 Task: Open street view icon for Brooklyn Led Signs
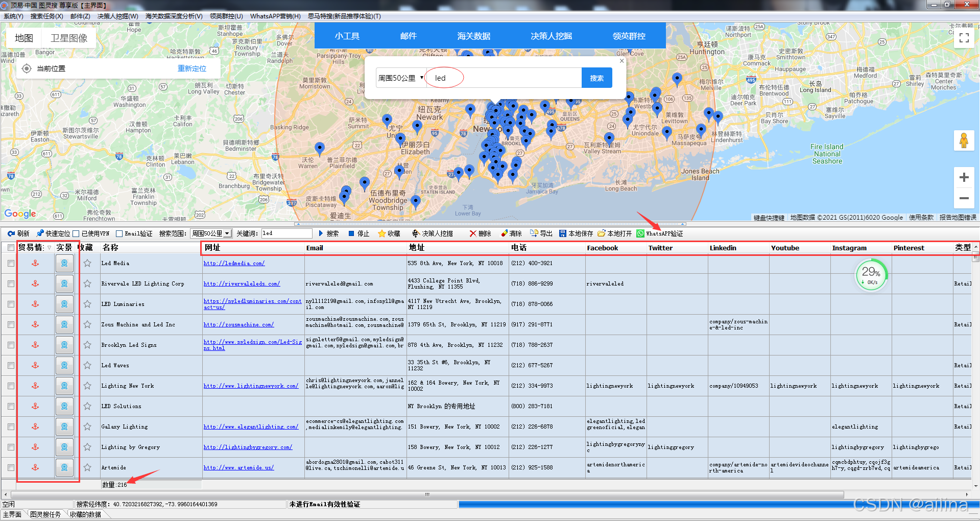coord(64,345)
